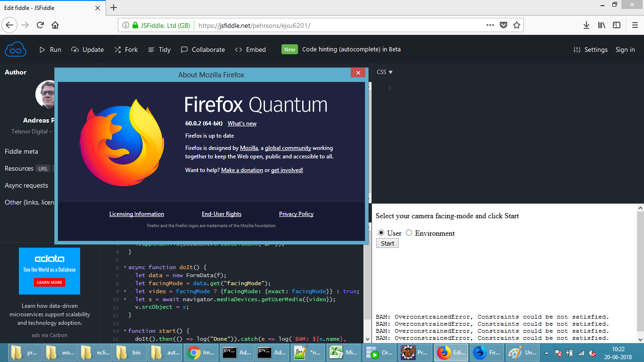
Task: Click LEARN MORE on the cdata ad
Action: pos(50,282)
